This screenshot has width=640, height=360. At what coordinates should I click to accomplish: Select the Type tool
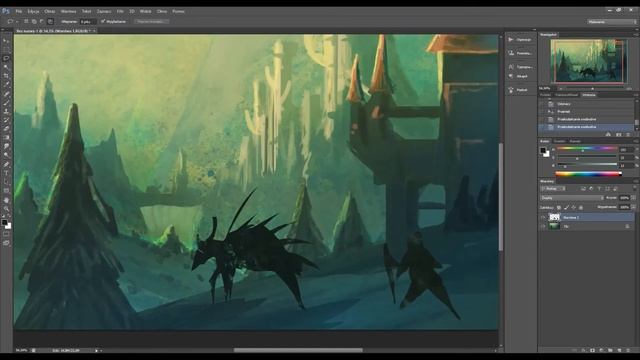[6, 173]
